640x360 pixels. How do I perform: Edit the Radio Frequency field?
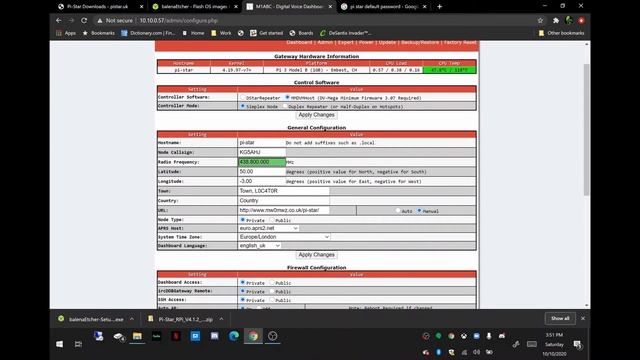pos(262,162)
